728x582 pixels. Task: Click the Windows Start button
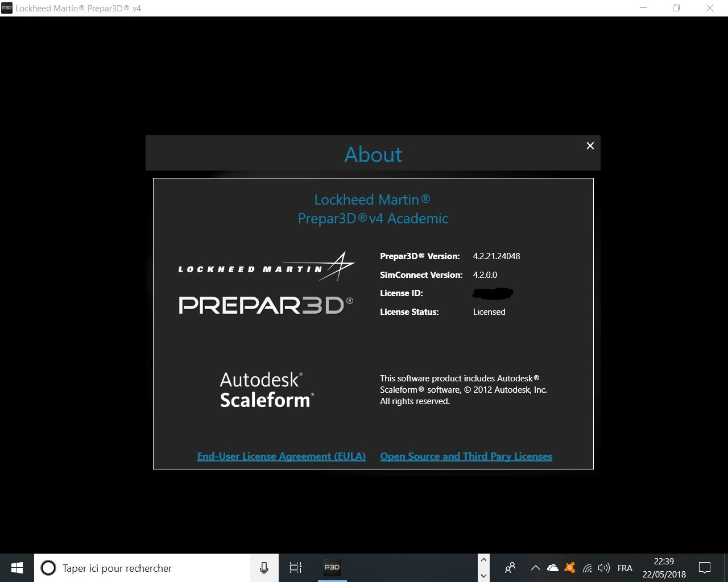coord(17,568)
